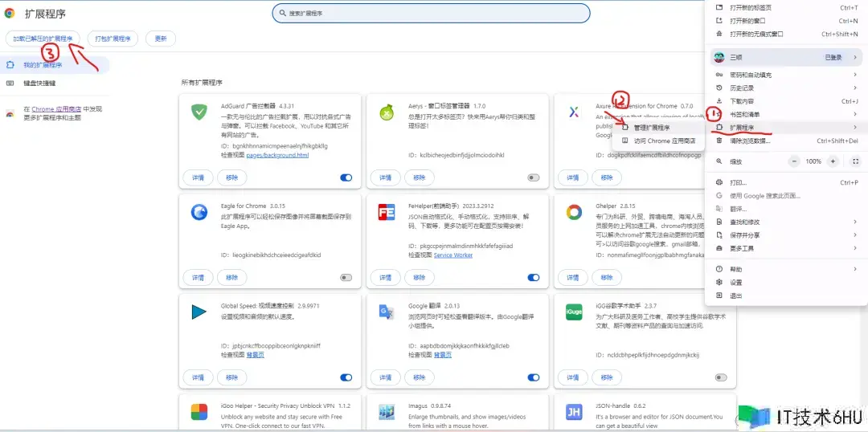Enable the Eagle for Chrome toggle
Viewport: 868px width, 432px height.
(346, 278)
